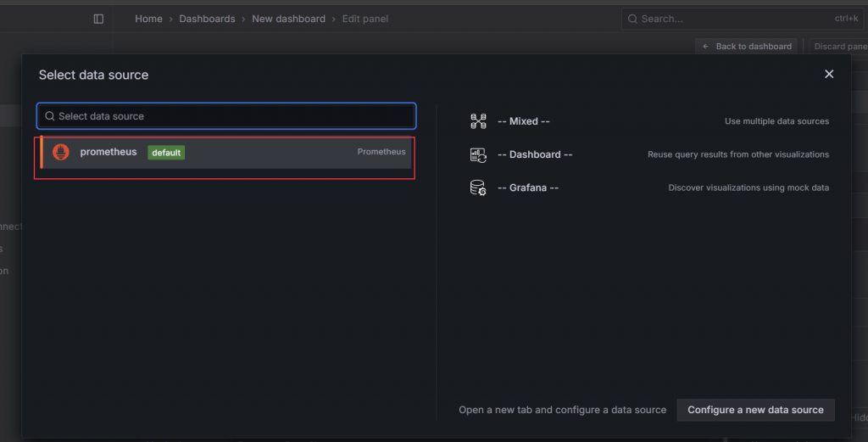Click Discover visualizations using mock data text
The image size is (868, 442).
tap(748, 187)
